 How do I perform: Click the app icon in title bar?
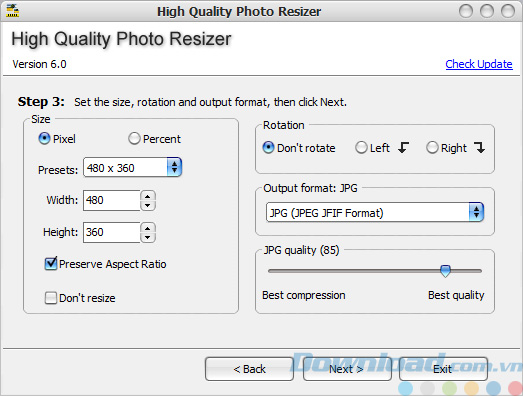(x=13, y=11)
